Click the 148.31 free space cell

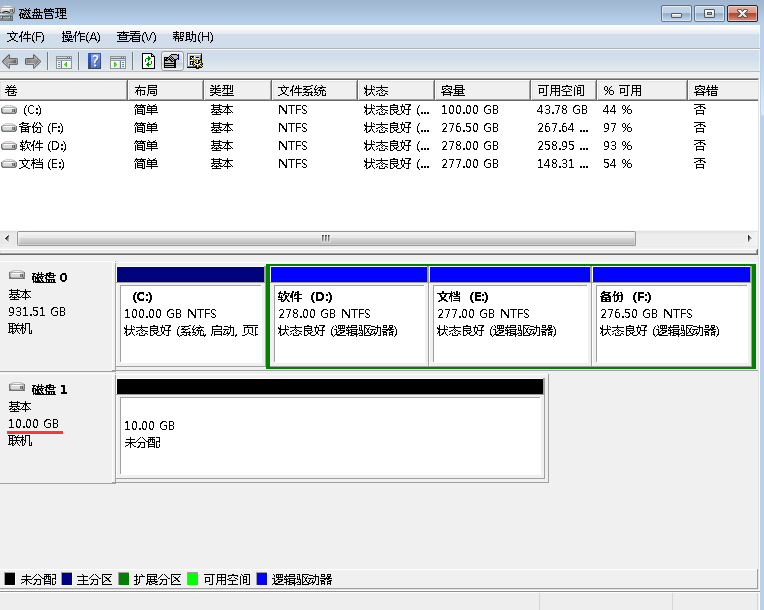(x=562, y=164)
